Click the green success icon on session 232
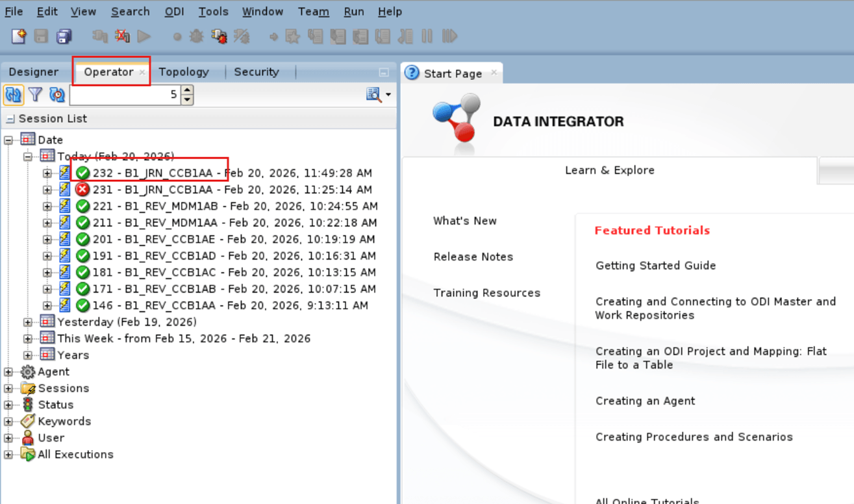Screen dimensions: 854x504 [x=82, y=173]
